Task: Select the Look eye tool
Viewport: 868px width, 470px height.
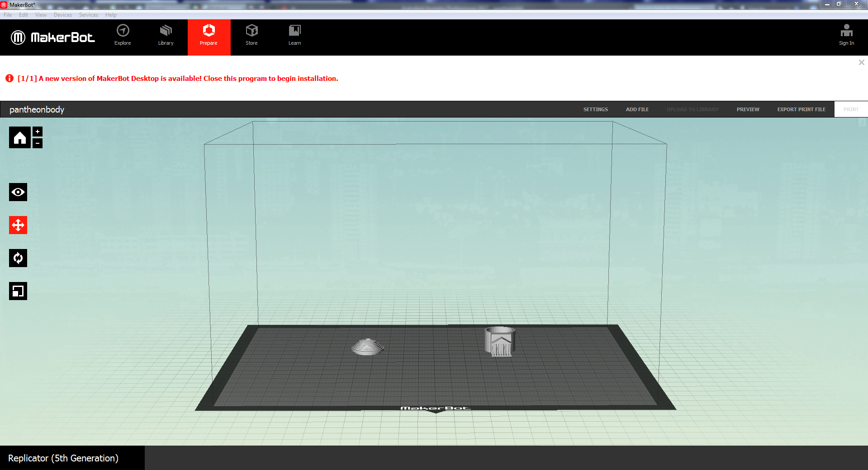Action: (18, 192)
